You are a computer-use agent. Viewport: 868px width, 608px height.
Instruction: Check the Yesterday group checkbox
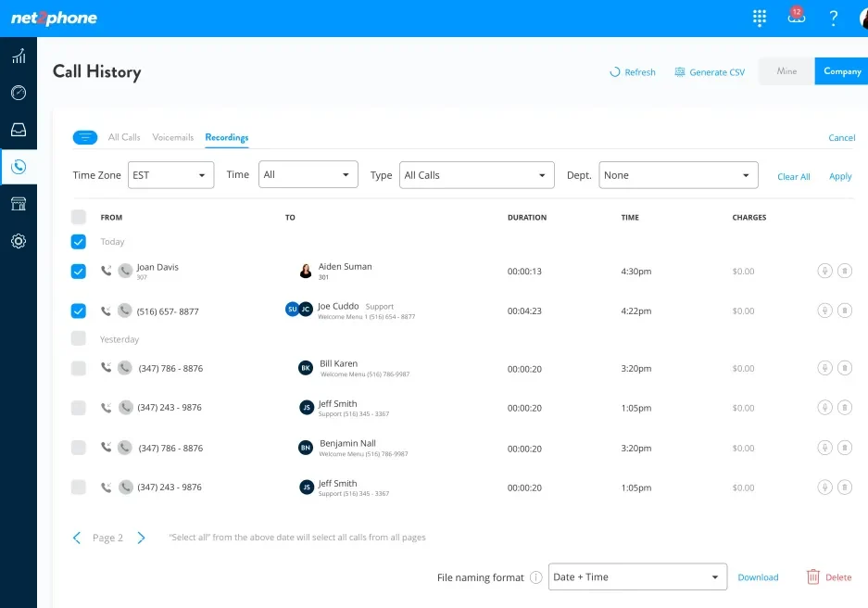[79, 339]
